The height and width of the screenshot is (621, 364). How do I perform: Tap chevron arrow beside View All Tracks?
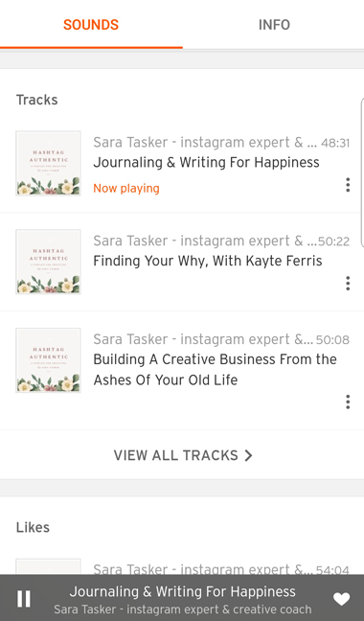tap(248, 455)
